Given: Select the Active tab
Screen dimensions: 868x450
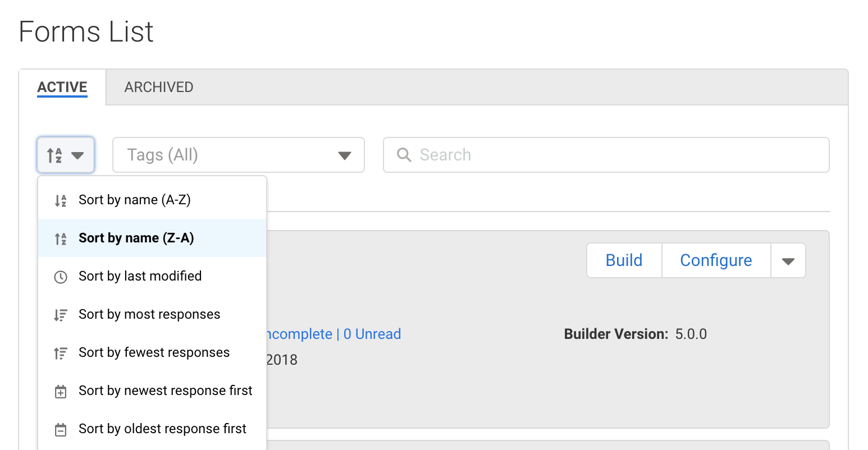Looking at the screenshot, I should [x=62, y=87].
